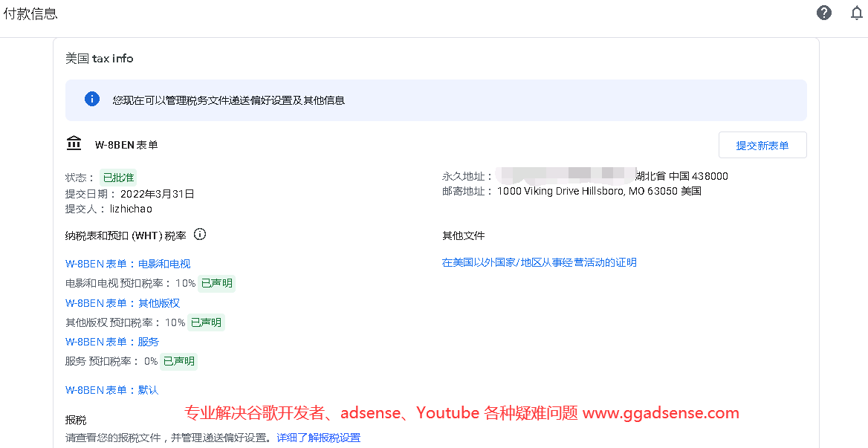868x448 pixels.
Task: Click 已声明 badge for 其他版权 rate
Action: pos(206,322)
